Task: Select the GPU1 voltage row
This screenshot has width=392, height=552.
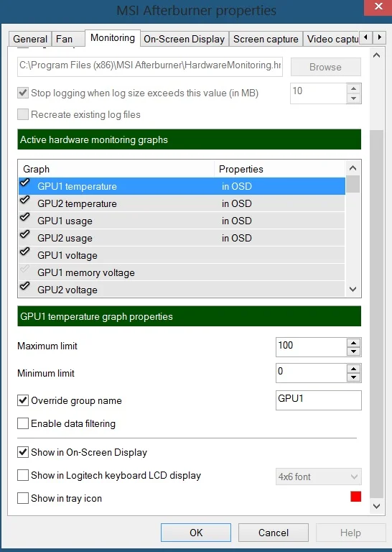Action: tap(182, 255)
